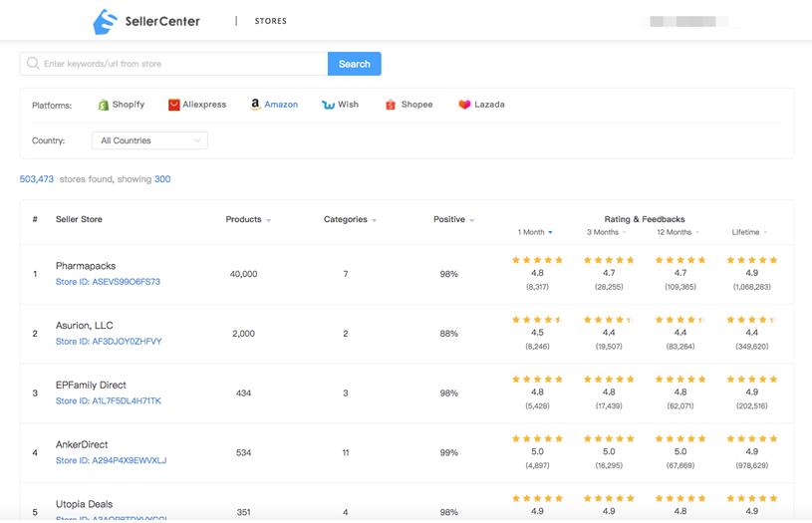This screenshot has height=523, width=812.
Task: Click Pharmapacks lifetime count (1,068,283)
Action: tap(752, 286)
